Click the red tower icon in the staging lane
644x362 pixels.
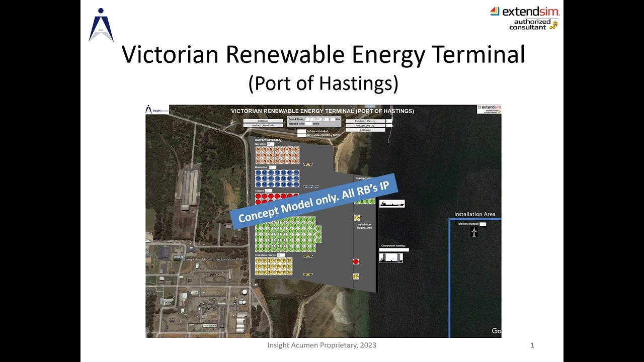coord(356,261)
